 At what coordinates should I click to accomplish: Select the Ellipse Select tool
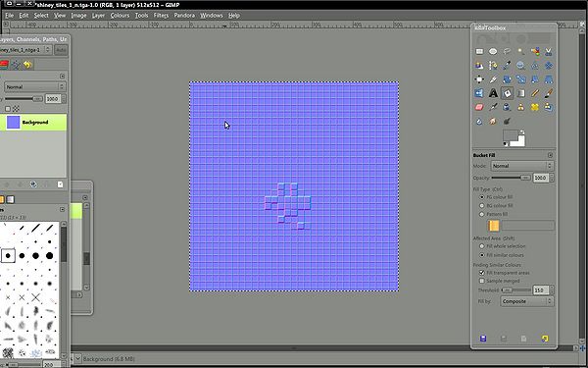(x=493, y=51)
